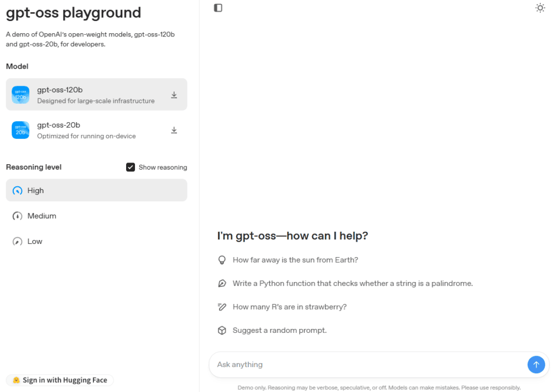The width and height of the screenshot is (553, 392).
Task: Sign in with Hugging Face
Action: 60,380
